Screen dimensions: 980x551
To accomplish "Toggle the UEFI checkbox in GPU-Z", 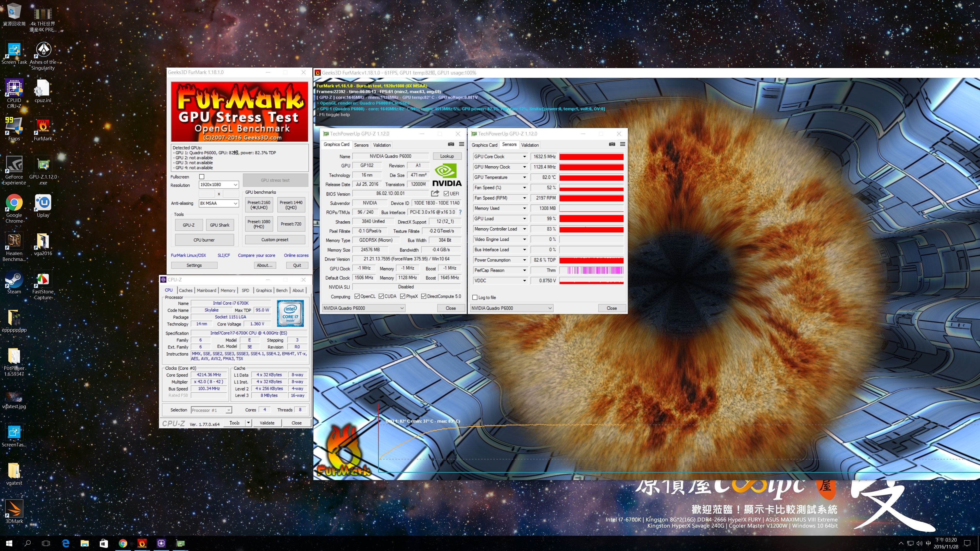I will click(446, 194).
